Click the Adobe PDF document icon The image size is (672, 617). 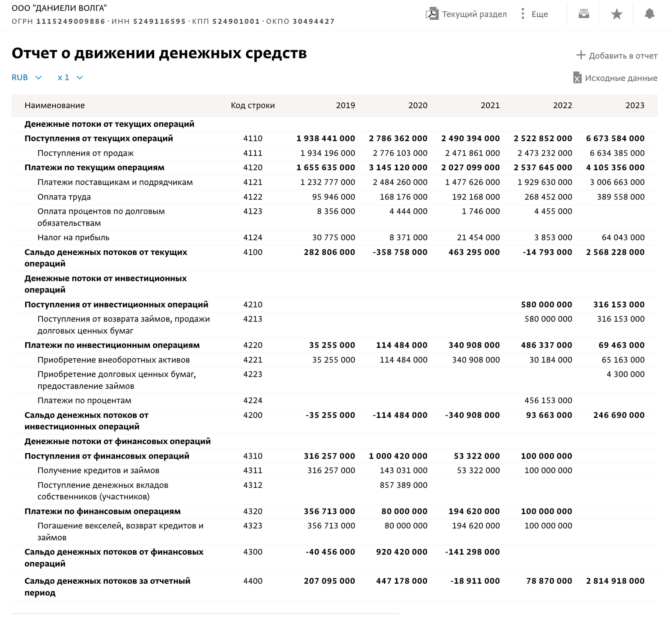(432, 14)
